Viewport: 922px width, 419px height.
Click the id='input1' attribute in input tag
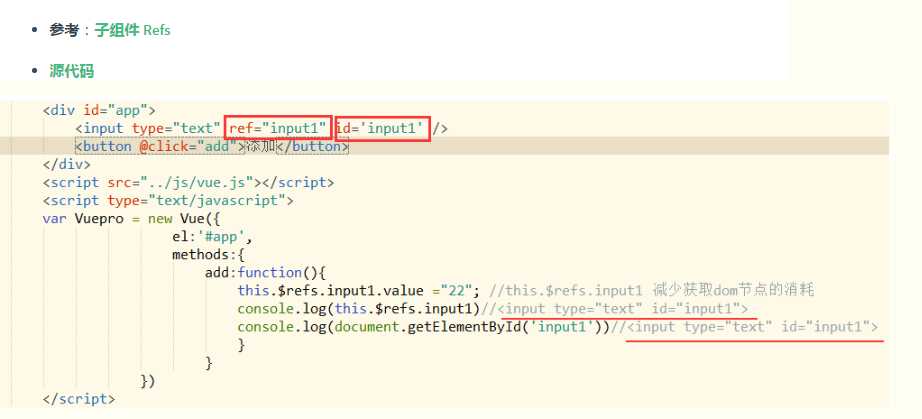380,128
